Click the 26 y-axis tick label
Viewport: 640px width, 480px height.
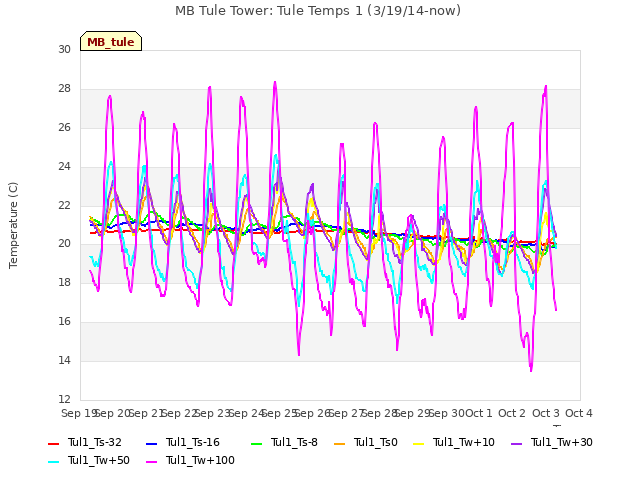[x=64, y=127]
